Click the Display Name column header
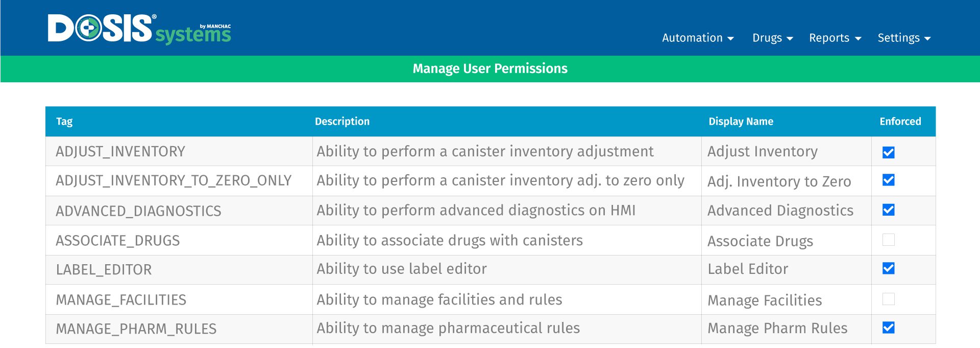 click(741, 122)
